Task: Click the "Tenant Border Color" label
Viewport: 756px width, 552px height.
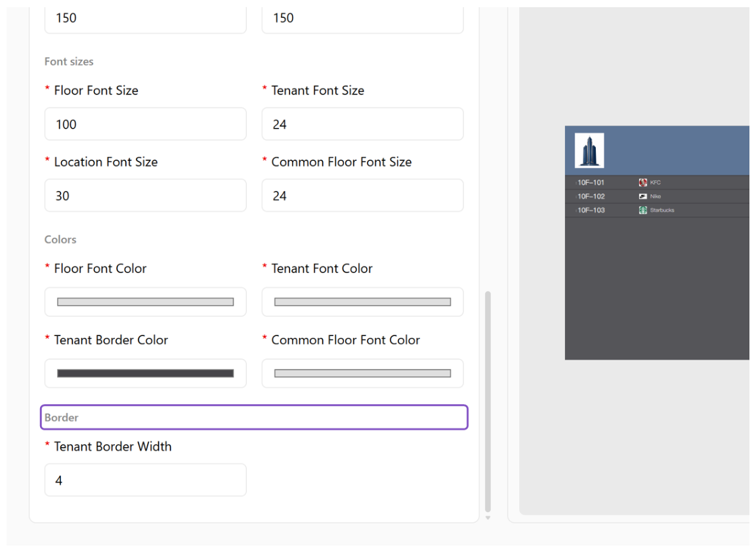Action: click(x=111, y=340)
